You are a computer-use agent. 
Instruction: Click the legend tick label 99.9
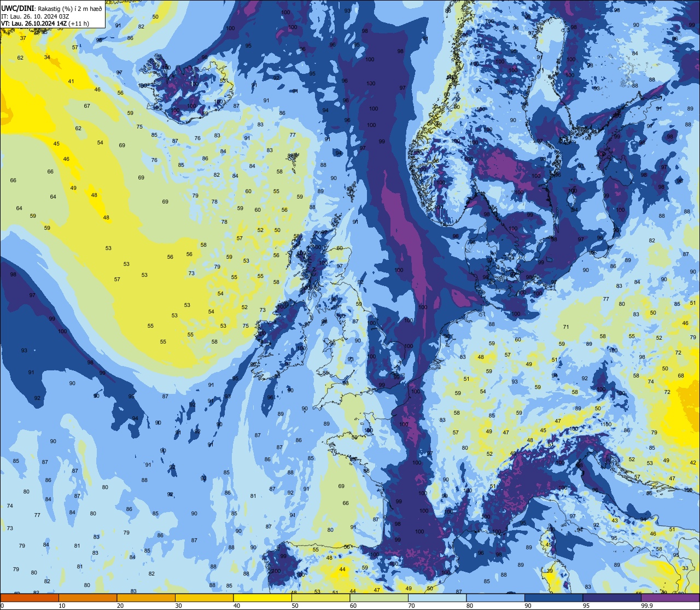pyautogui.click(x=647, y=606)
